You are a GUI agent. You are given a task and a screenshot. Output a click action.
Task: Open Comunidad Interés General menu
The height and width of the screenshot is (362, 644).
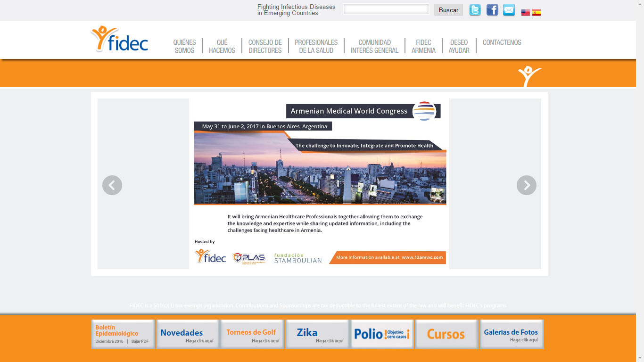(x=375, y=46)
